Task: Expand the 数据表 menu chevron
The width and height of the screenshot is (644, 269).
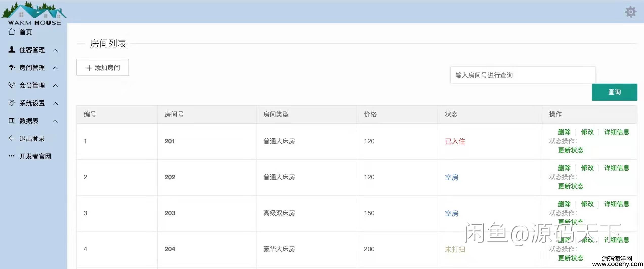Action: click(55, 121)
